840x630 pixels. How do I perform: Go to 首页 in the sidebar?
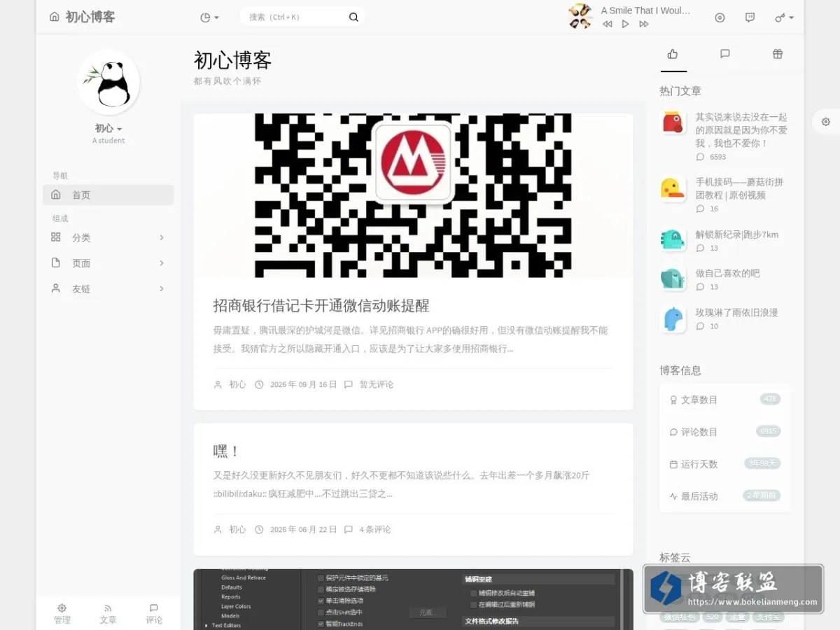tap(108, 195)
